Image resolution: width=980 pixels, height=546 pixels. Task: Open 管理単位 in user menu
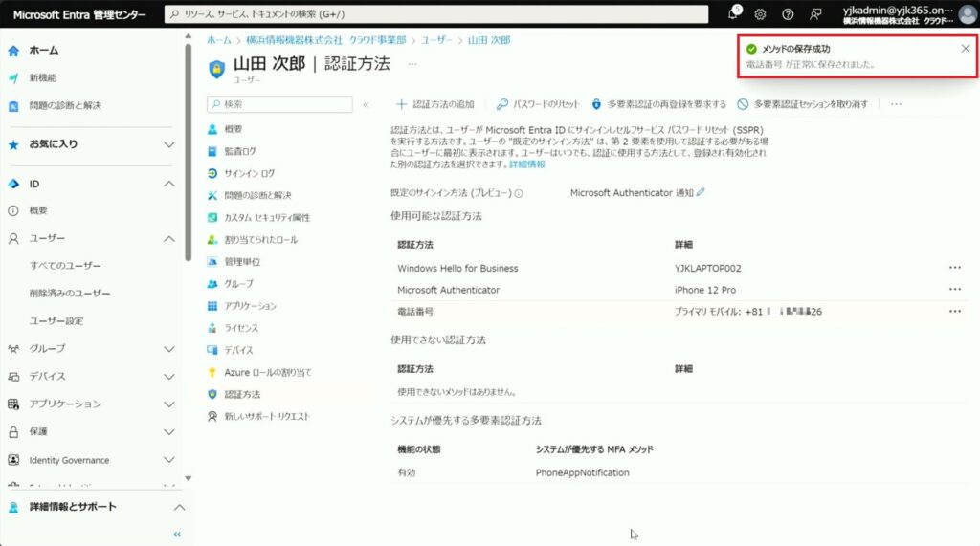(242, 262)
